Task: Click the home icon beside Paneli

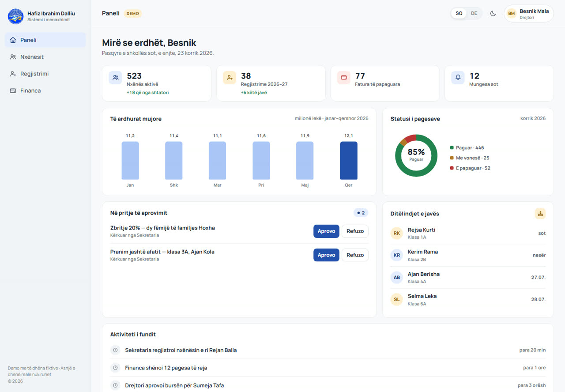Action: click(x=13, y=40)
